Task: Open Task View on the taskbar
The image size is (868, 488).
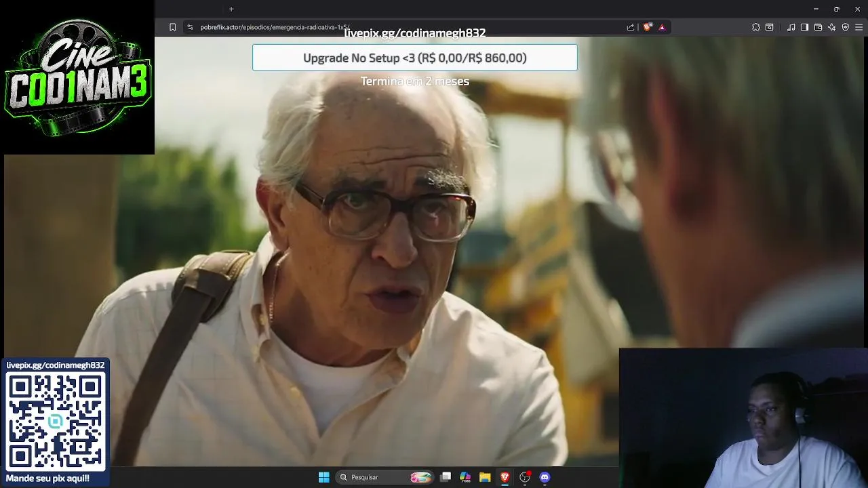Action: click(446, 477)
